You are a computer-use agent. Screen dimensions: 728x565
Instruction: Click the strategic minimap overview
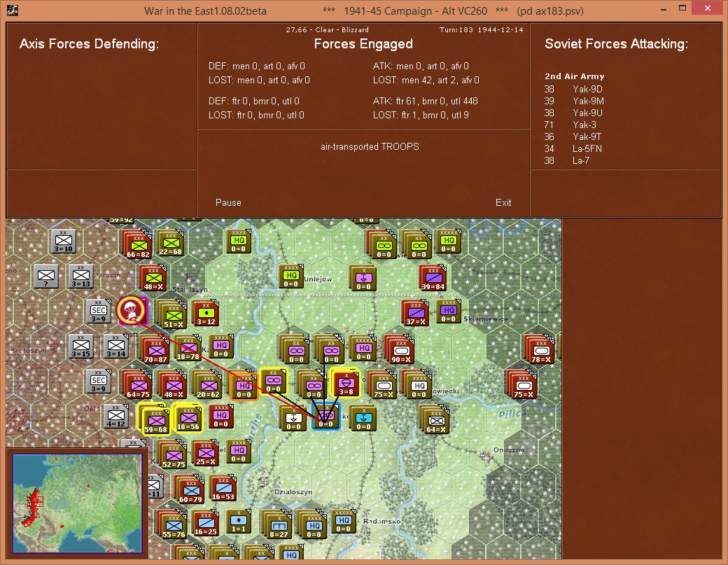click(78, 503)
